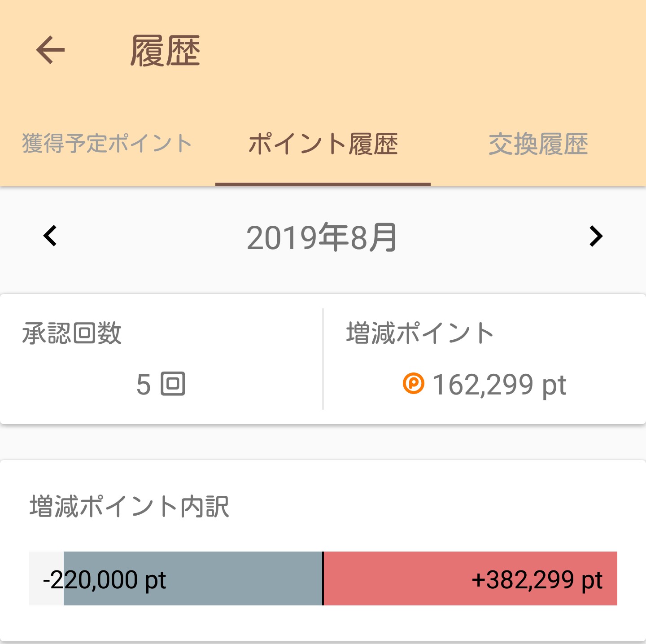Viewport: 646px width, 644px height.
Task: Tap the light unfilled left end of bar
Action: pos(46,578)
